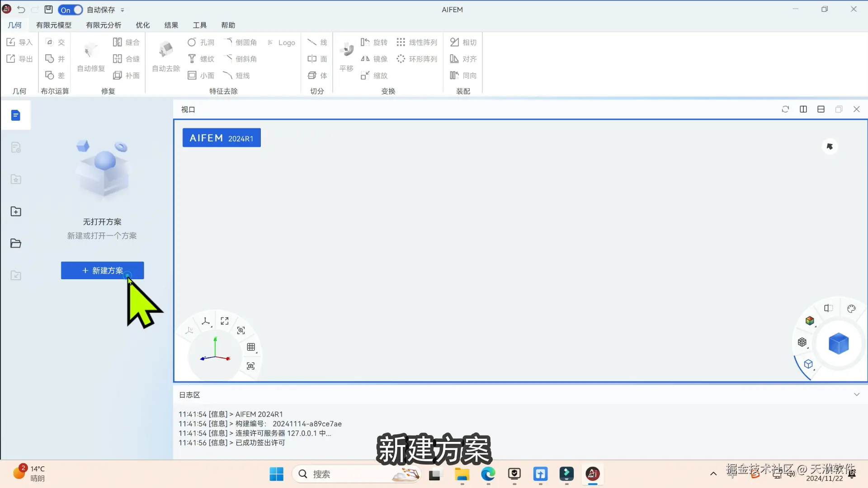Open the 结果 ribbon tab
This screenshot has width=868, height=488.
coord(171,25)
